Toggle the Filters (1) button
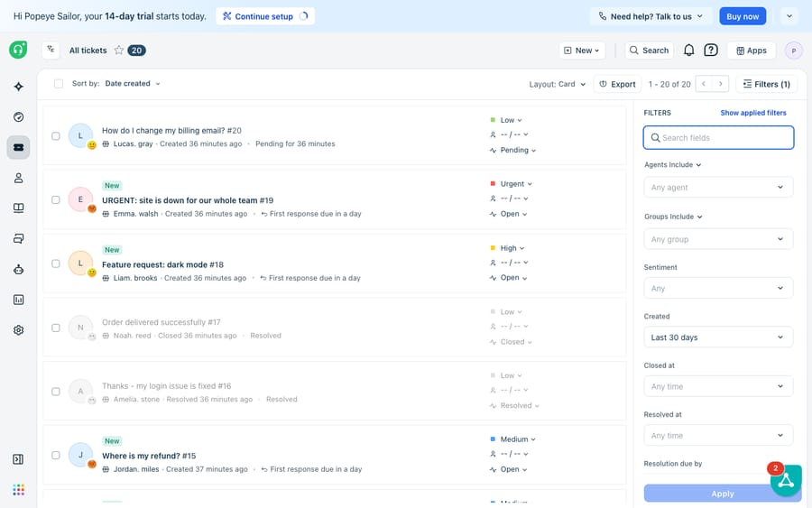This screenshot has width=812, height=508. (766, 84)
